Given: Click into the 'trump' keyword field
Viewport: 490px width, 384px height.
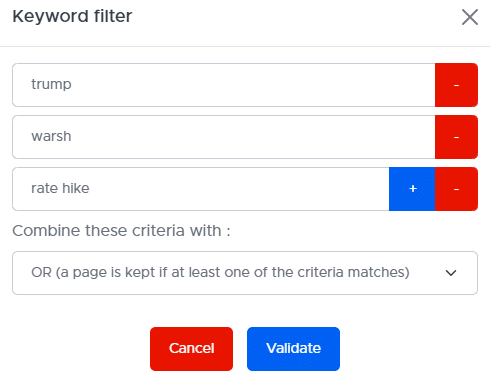Looking at the screenshot, I should click(x=224, y=85).
